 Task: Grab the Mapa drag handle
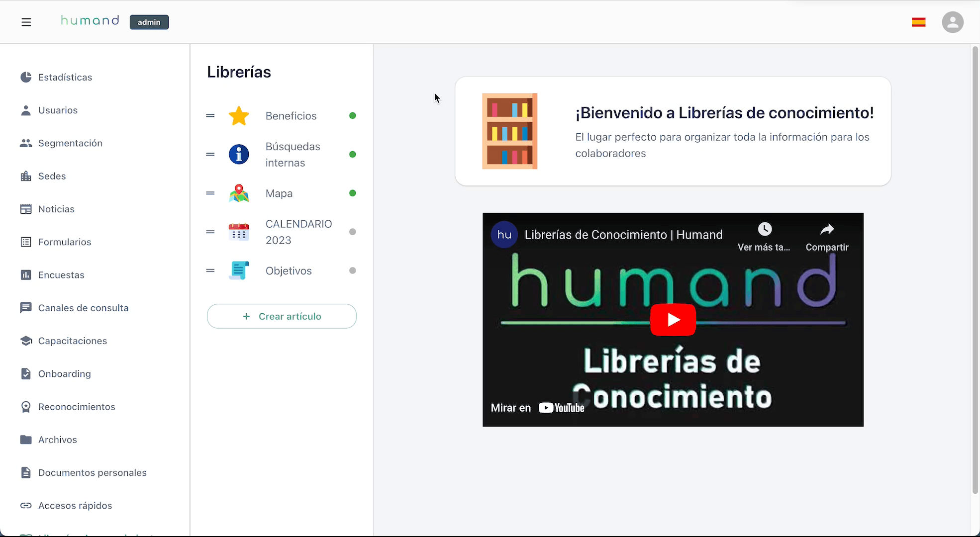click(210, 193)
